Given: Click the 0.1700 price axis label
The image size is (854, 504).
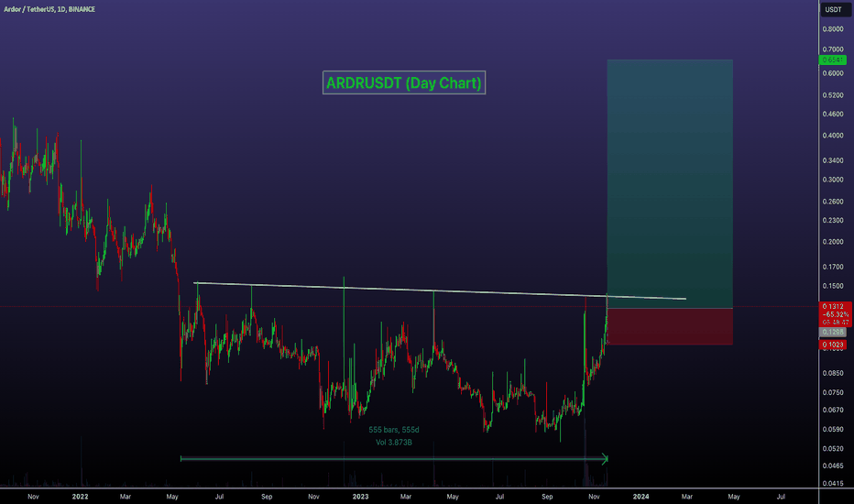Looking at the screenshot, I should 833,267.
